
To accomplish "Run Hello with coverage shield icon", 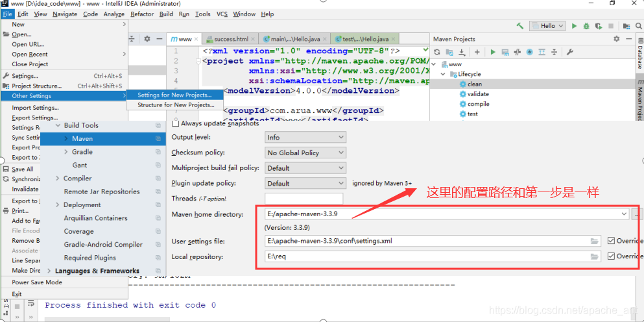I will tap(599, 26).
